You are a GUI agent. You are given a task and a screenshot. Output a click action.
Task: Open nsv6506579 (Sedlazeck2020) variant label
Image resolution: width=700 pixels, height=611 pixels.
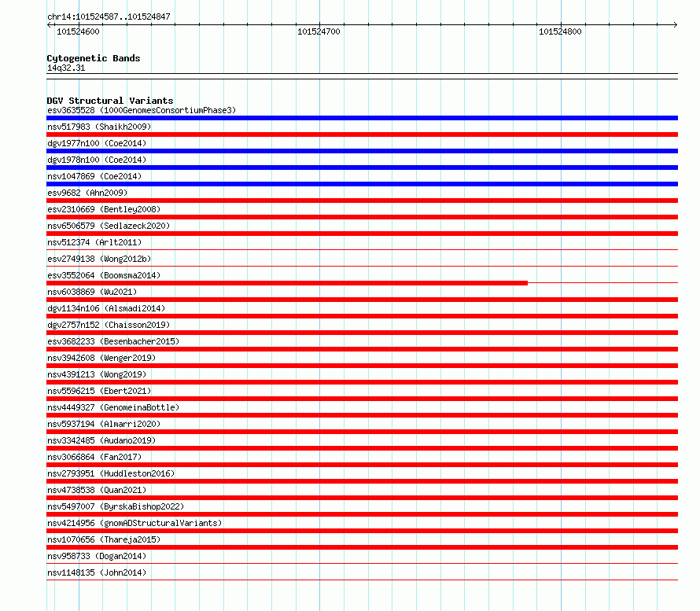coord(109,226)
